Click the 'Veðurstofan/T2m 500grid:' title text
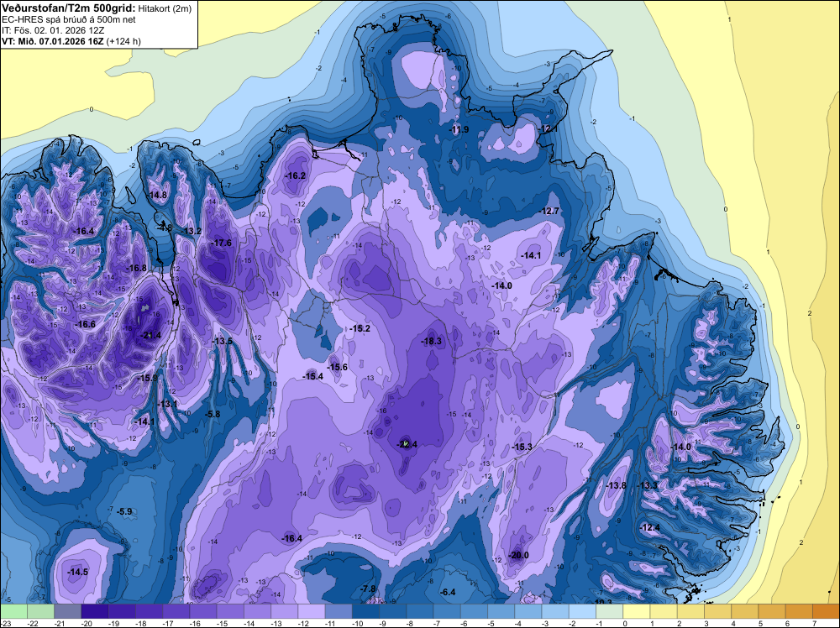Viewport: 840px width, 628px height. click(x=69, y=8)
